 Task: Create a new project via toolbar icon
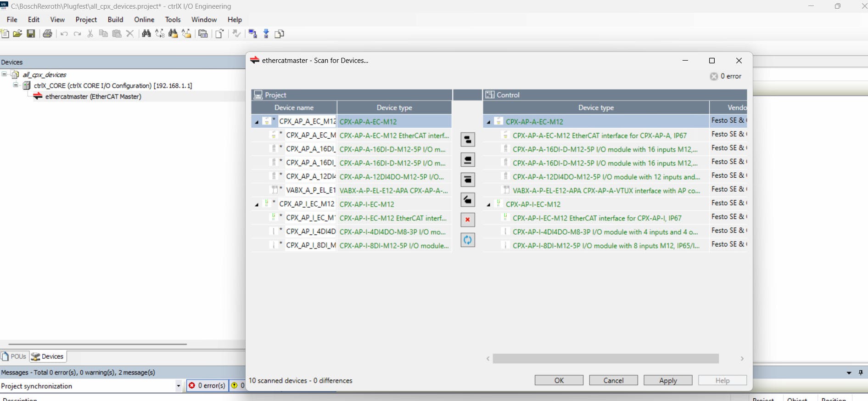[x=5, y=34]
